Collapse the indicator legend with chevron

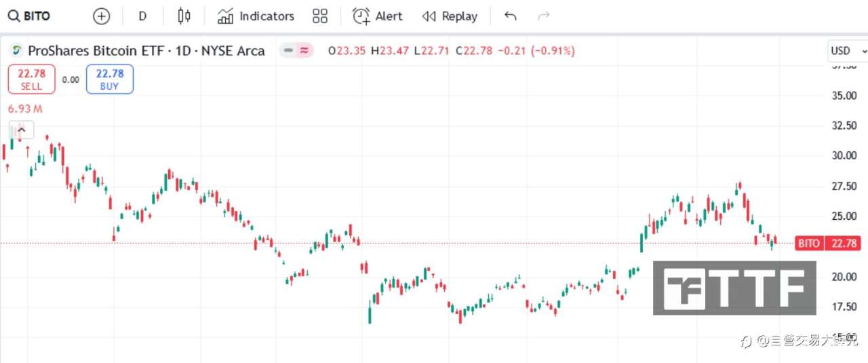pos(21,130)
